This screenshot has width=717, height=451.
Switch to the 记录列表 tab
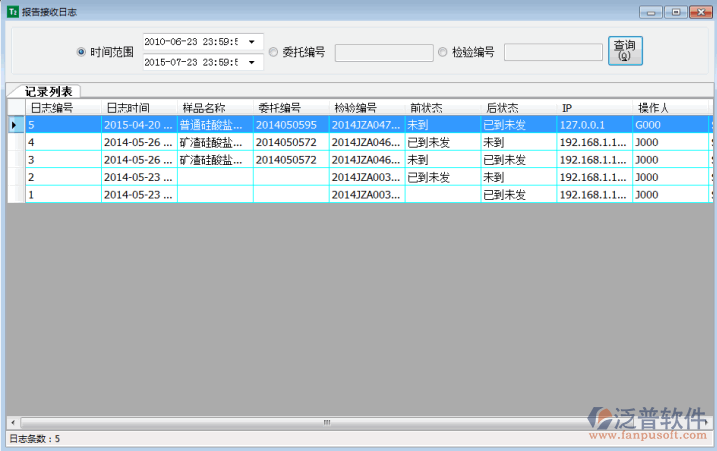click(x=48, y=91)
